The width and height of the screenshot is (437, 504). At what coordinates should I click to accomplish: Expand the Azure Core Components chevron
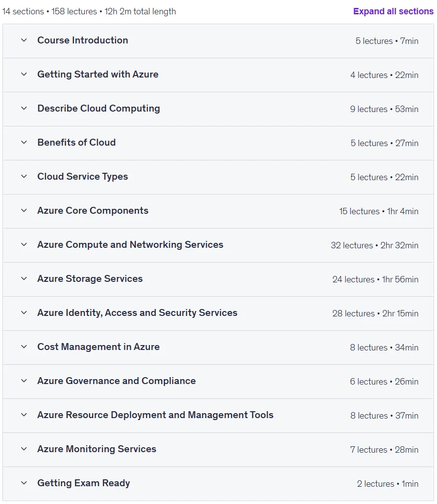coord(24,211)
